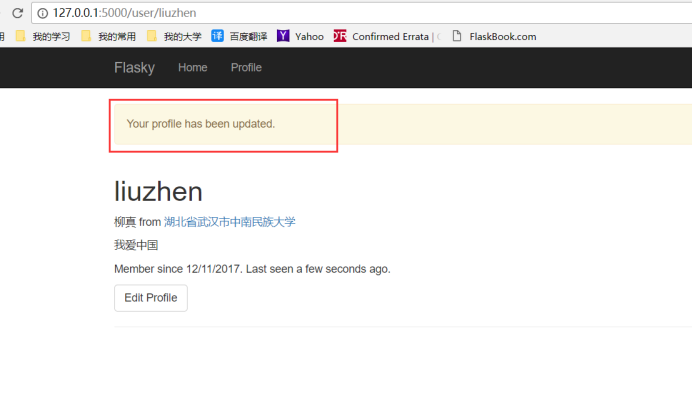Open the Yahoo bookmark
692x396 pixels.
coord(301,36)
